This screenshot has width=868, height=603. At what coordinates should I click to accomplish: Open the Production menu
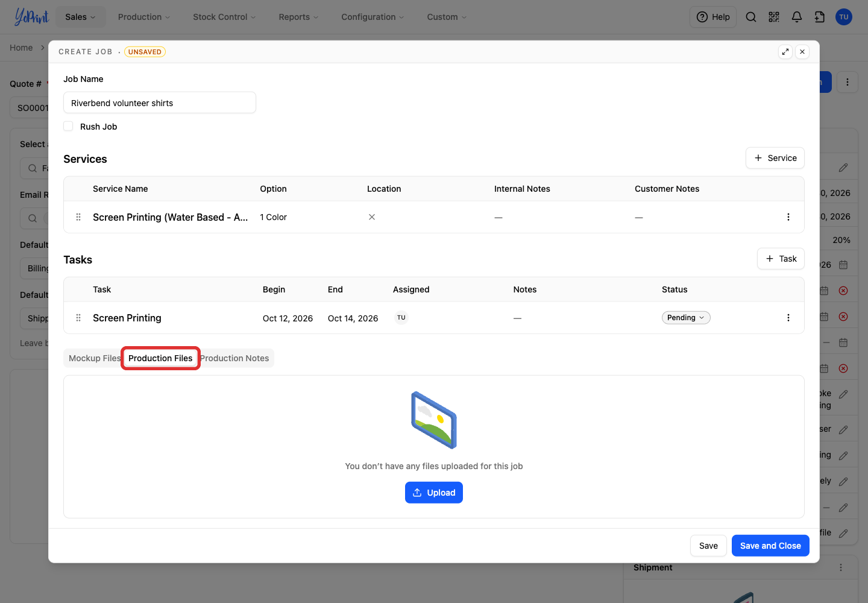[x=144, y=17]
